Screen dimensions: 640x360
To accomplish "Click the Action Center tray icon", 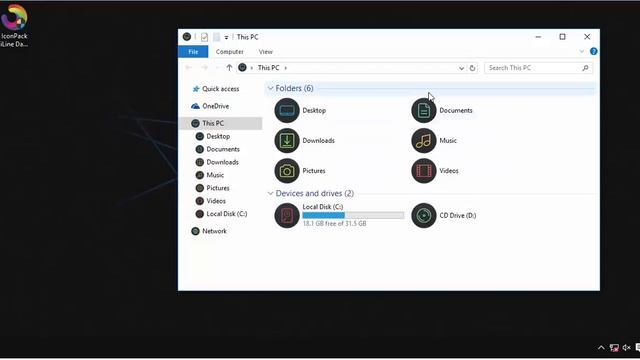I will [638, 348].
